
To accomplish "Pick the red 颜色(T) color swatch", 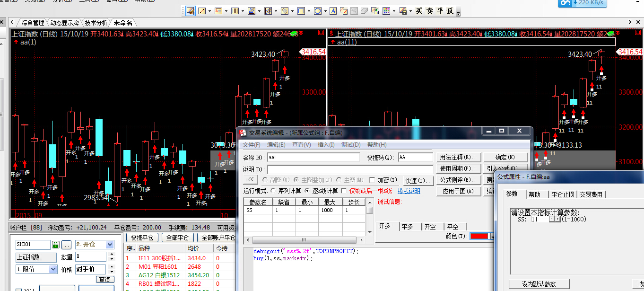I will 479,236.
